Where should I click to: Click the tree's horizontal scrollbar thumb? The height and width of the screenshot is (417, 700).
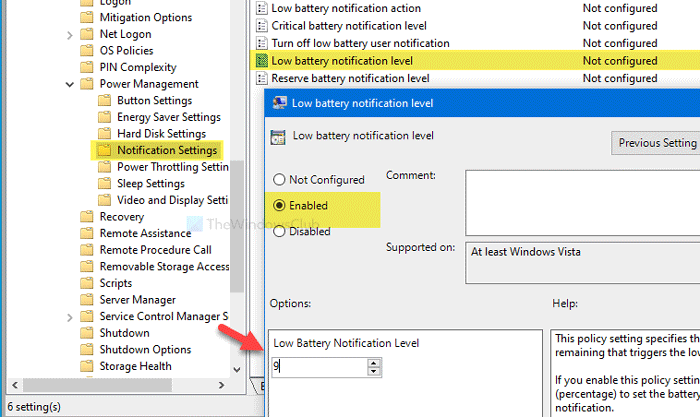tap(97, 385)
